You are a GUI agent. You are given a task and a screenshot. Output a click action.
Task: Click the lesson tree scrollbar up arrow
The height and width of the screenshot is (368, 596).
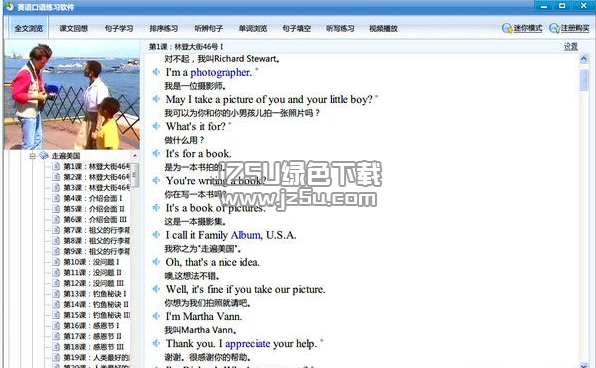135,155
